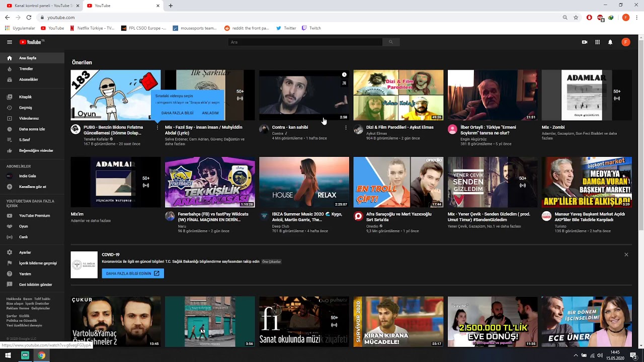Open the YouTube apps grid icon

click(x=597, y=42)
